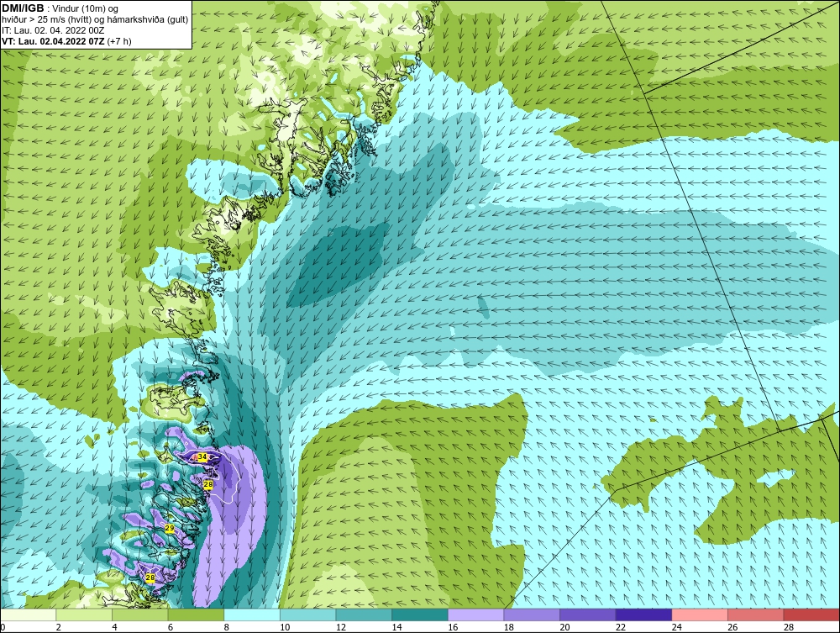840x633 pixels.
Task: Click the scale tick label 10
Action: tap(285, 627)
